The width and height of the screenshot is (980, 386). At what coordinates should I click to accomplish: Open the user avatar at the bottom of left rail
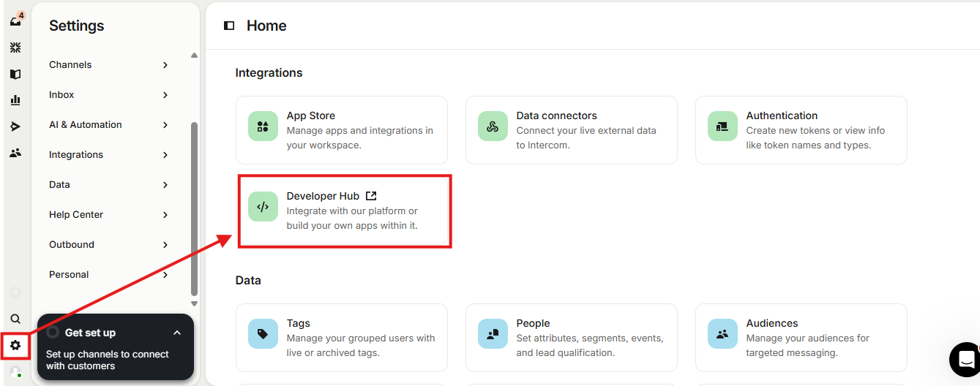click(15, 371)
